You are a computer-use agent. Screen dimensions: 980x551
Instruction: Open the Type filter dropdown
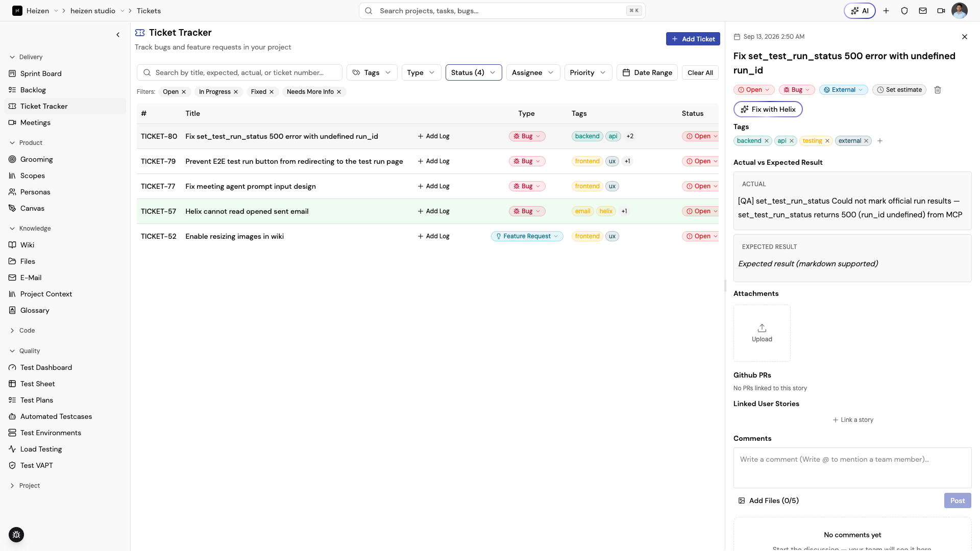[421, 72]
